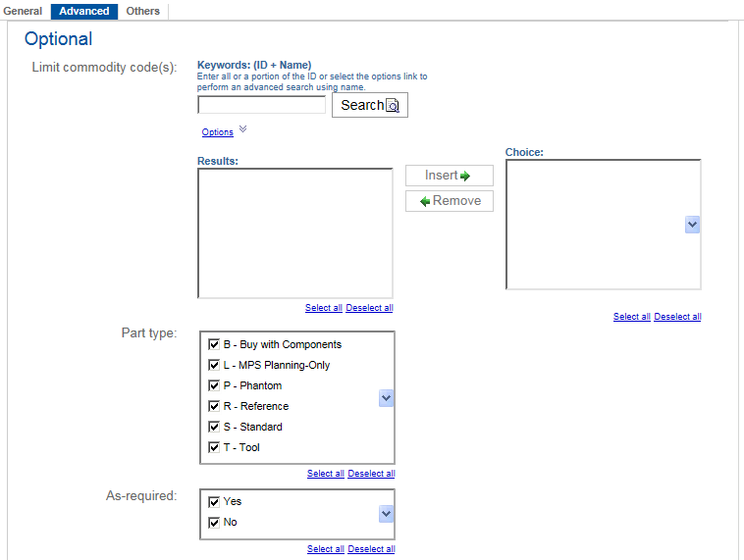The image size is (744, 560).
Task: Uncheck the As-required Yes checkbox
Action: [214, 502]
